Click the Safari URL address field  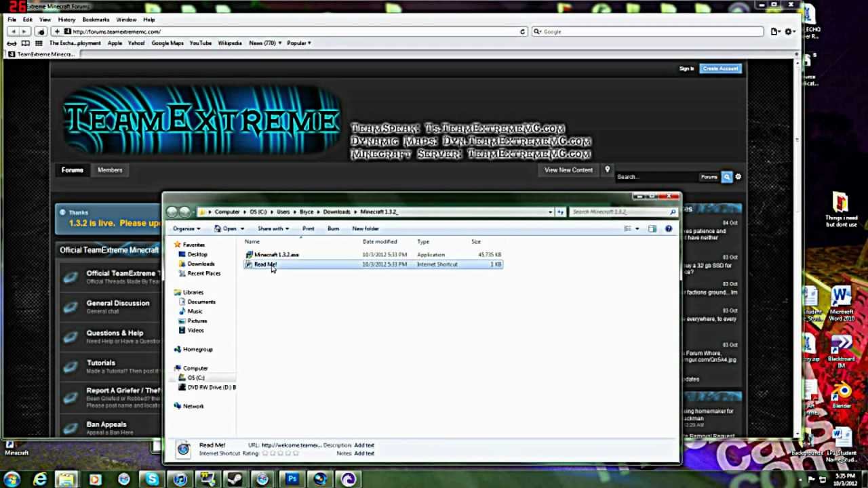pos(294,32)
